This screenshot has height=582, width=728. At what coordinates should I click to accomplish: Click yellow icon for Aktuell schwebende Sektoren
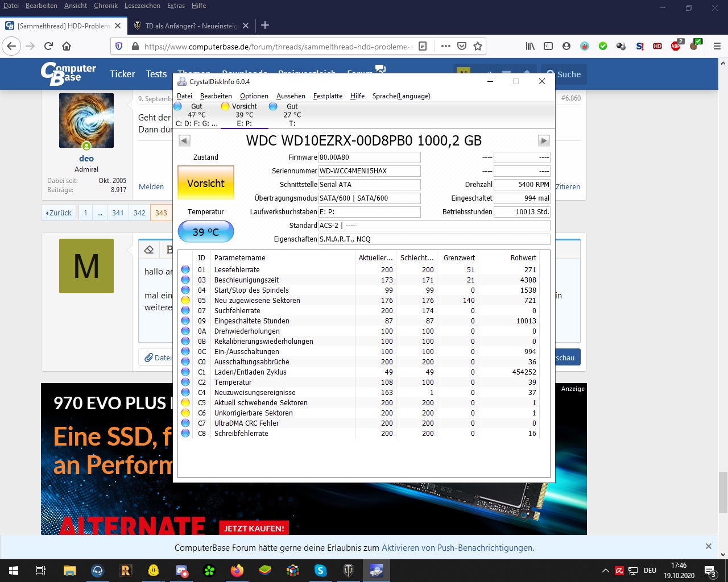tap(185, 403)
